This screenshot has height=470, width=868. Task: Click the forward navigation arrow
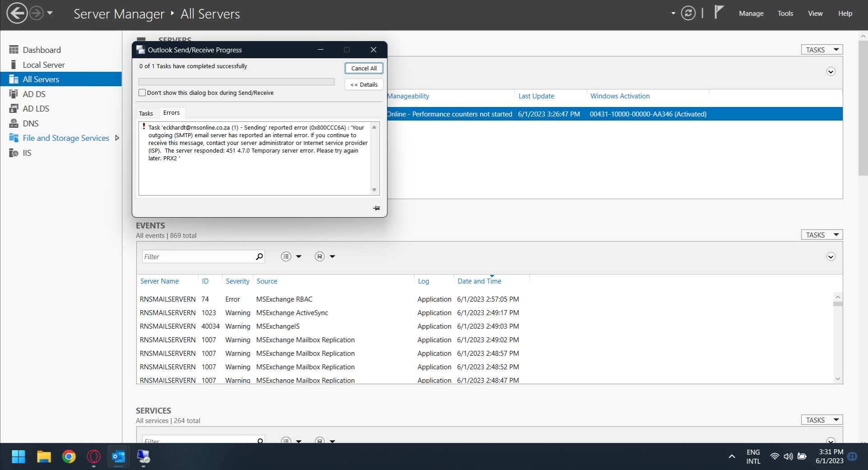(37, 13)
